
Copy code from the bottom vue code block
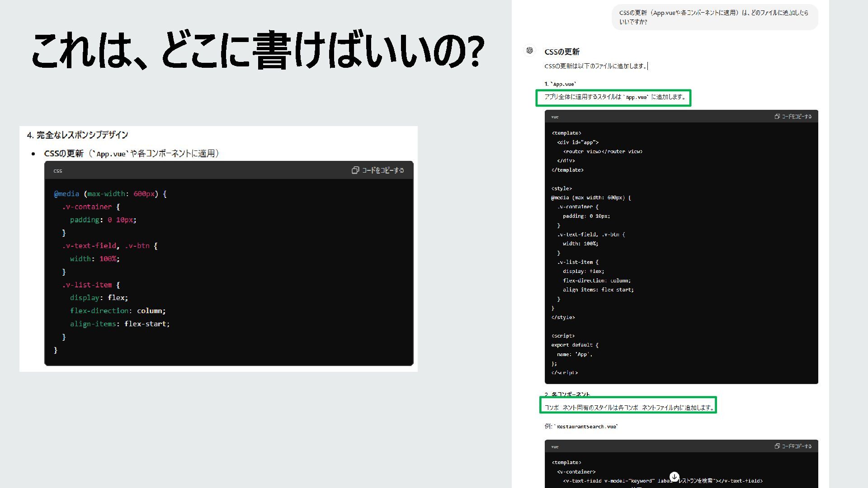pos(793,446)
